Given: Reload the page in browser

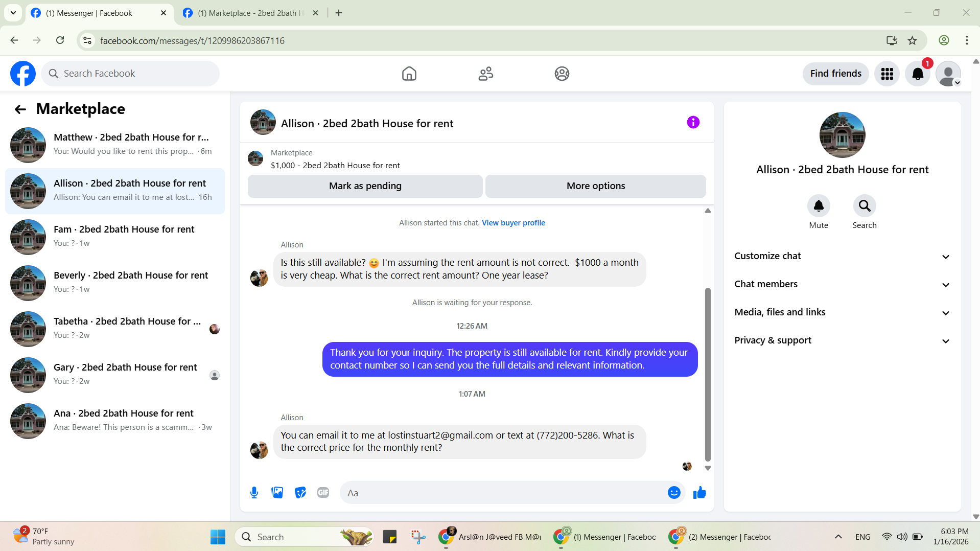Looking at the screenshot, I should pyautogui.click(x=60, y=40).
